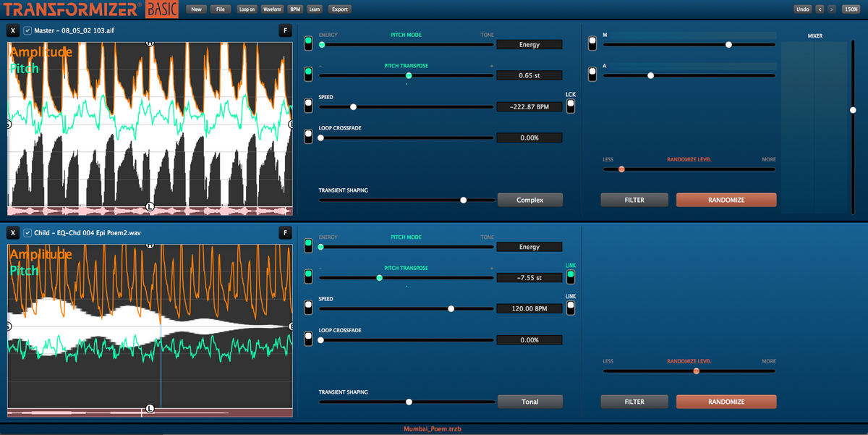Enable Learn mode from the toolbar
Viewport: 868px width, 435px height.
pyautogui.click(x=314, y=9)
